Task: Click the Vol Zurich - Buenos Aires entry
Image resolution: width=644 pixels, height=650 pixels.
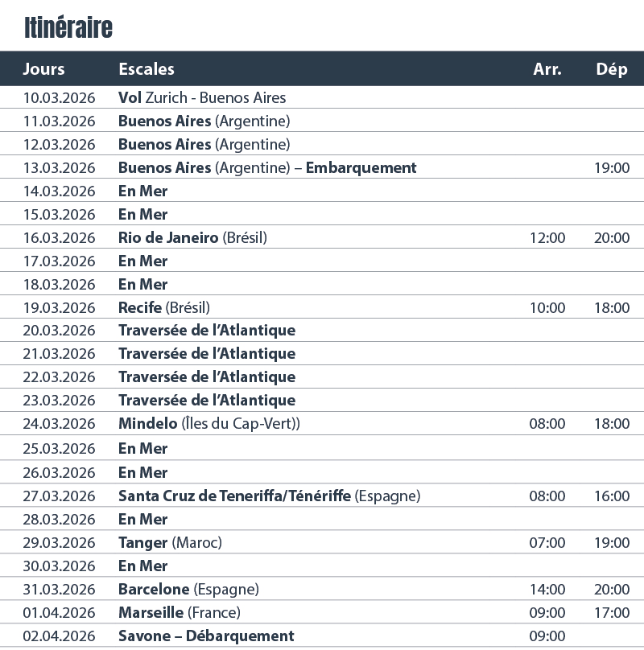Action: tap(202, 98)
